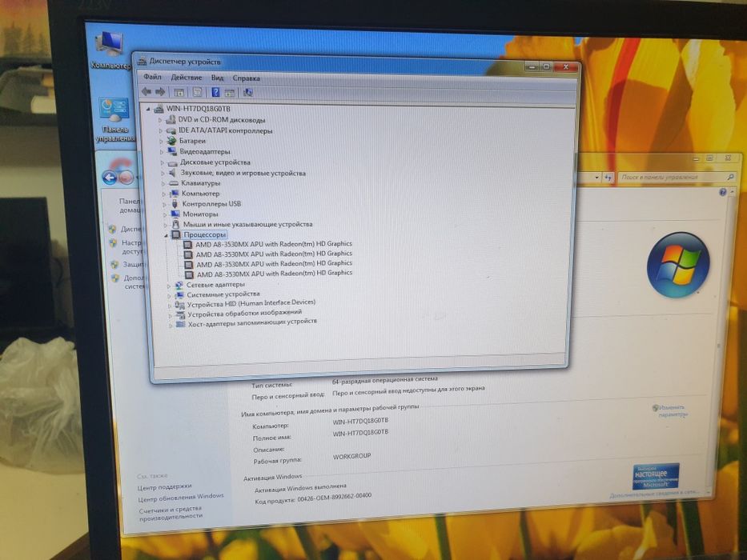Image resolution: width=747 pixels, height=560 pixels.
Task: Click the Компьютер tree node icon
Action: point(174,194)
